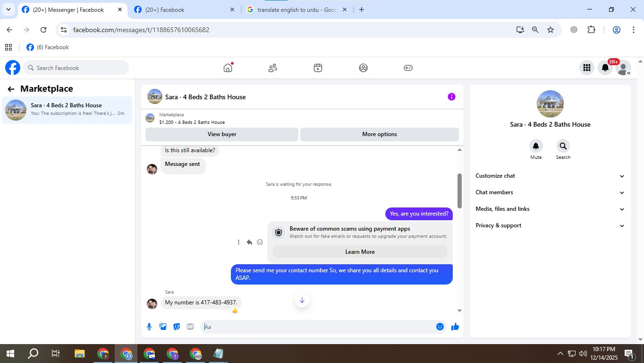Screen dimensions: 644x363
Task: Open Windows taskbar search
Action: click(33, 354)
